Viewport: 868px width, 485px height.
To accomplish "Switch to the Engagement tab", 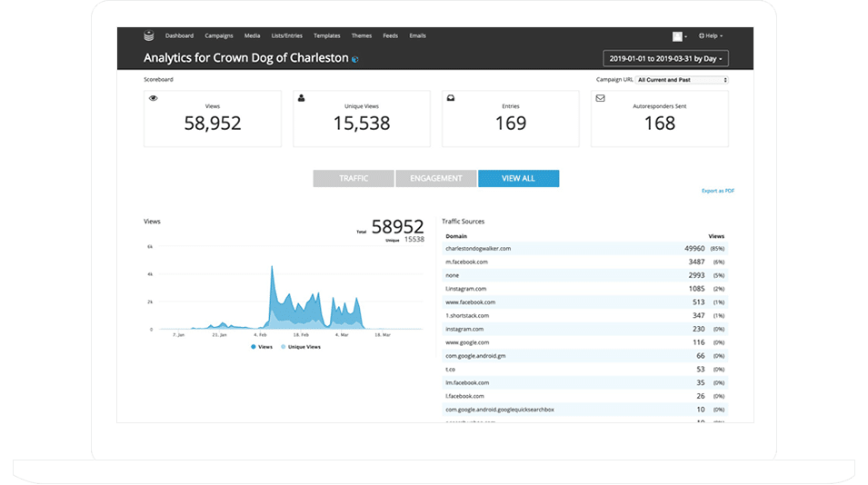I will click(x=436, y=178).
